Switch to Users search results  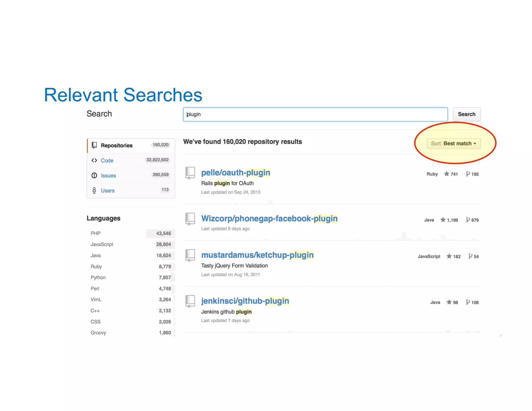131,191
